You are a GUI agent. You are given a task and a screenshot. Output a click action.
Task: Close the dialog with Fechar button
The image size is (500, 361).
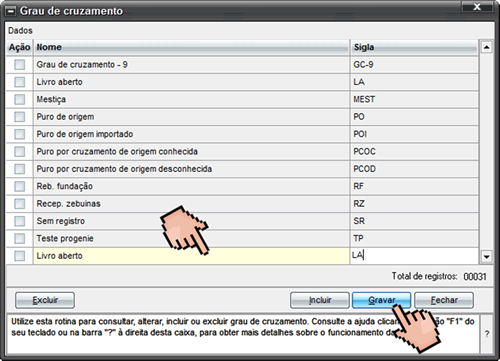click(444, 300)
